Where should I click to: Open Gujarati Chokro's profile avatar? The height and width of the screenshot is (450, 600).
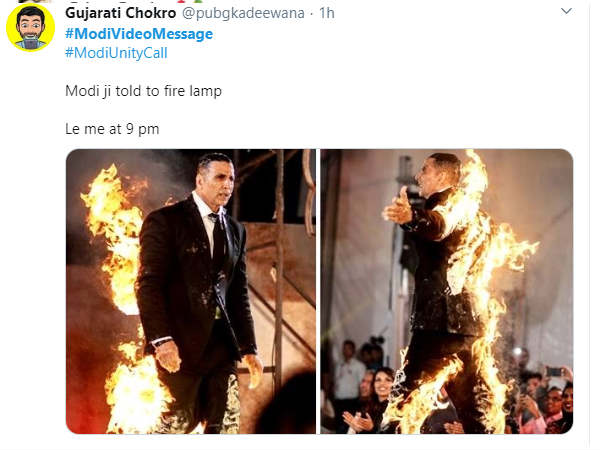pos(31,28)
